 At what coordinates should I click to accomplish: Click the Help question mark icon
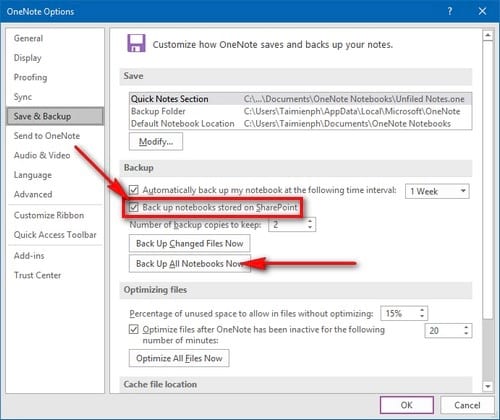point(450,11)
